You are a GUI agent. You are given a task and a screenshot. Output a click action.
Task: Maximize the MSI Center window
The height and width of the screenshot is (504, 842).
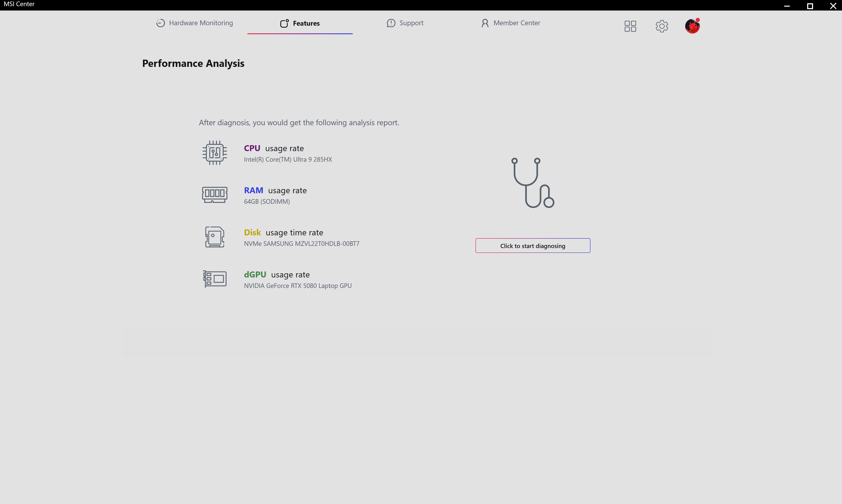(x=810, y=6)
